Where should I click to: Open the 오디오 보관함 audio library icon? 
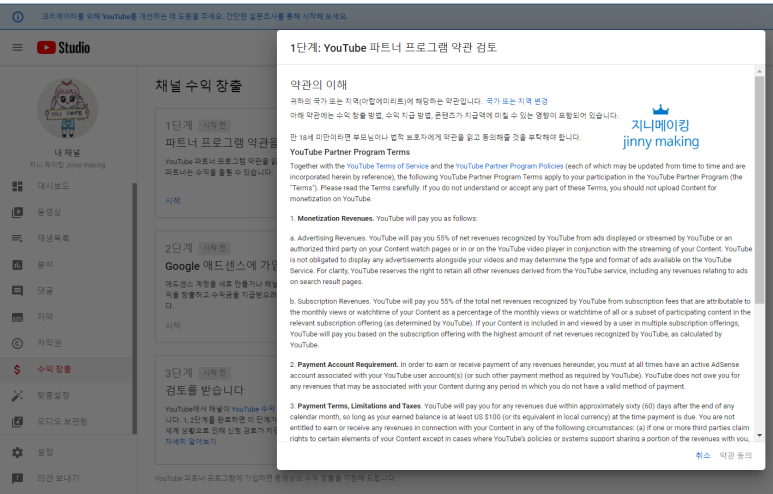(x=17, y=422)
